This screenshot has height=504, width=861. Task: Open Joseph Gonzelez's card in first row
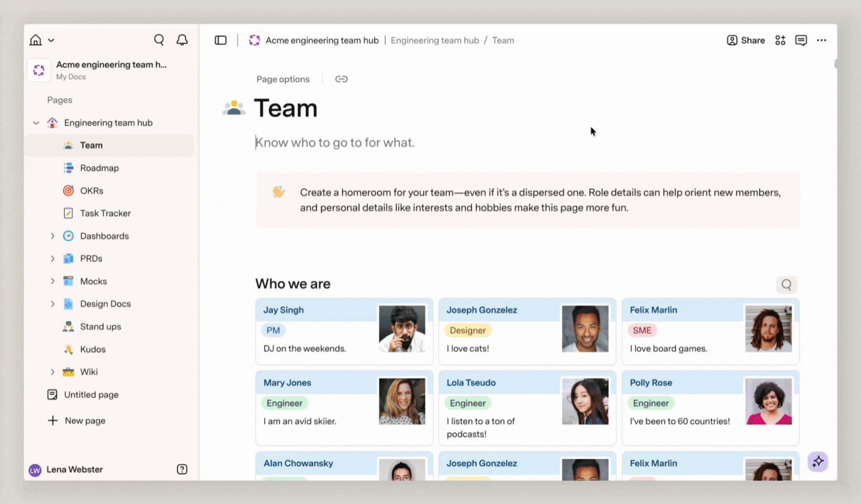[482, 310]
